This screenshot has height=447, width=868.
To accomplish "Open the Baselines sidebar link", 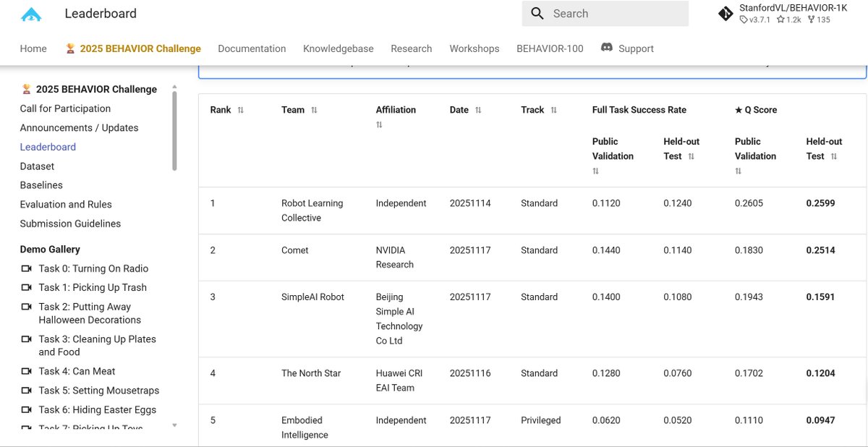I will pos(41,185).
